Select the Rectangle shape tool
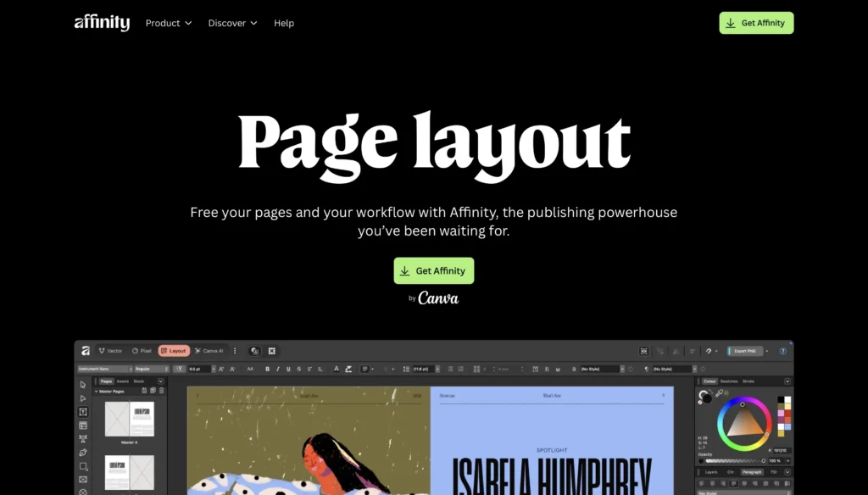The width and height of the screenshot is (868, 495). pos(83,466)
